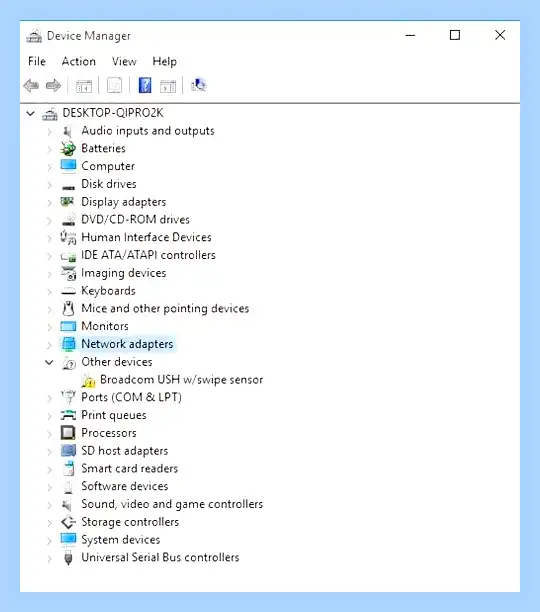This screenshot has width=540, height=612.
Task: Expand Sound, video and game controllers
Action: tap(49, 505)
